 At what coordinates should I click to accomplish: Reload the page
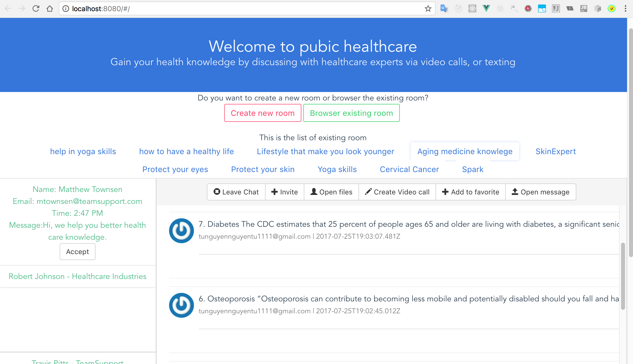[x=36, y=9]
